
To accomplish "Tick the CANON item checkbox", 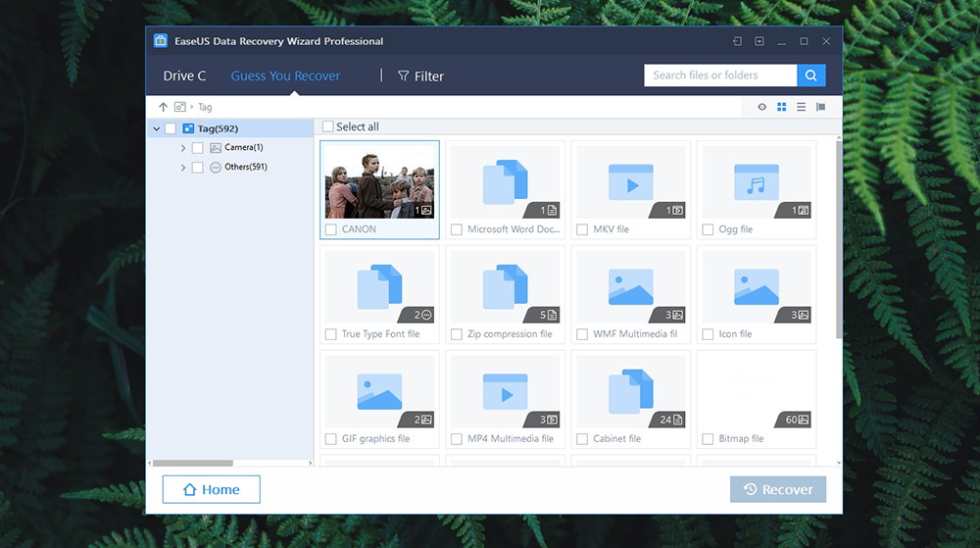I will 330,229.
